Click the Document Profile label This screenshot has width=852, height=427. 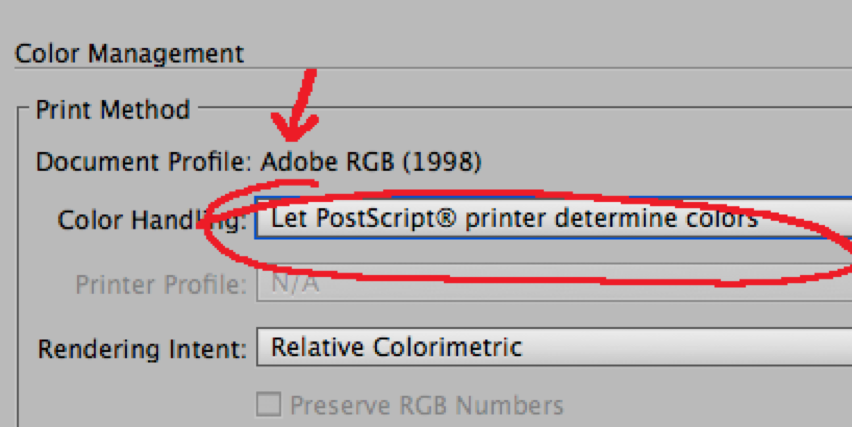[143, 162]
